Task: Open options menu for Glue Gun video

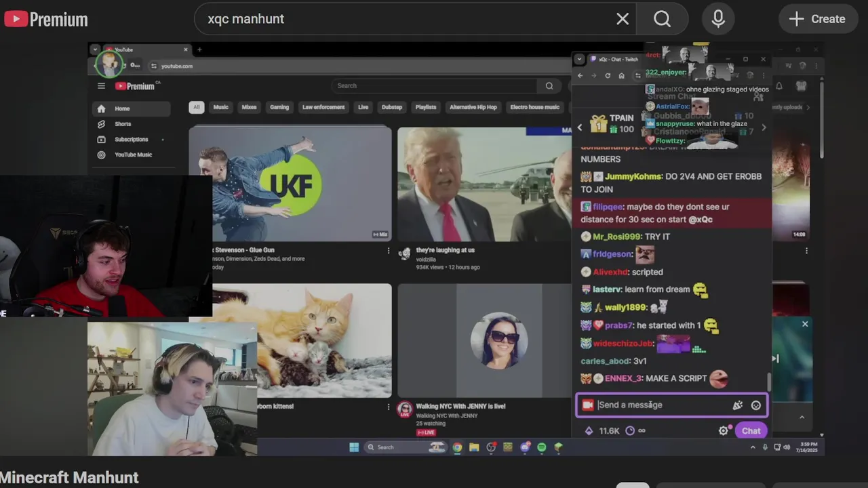Action: [x=388, y=251]
